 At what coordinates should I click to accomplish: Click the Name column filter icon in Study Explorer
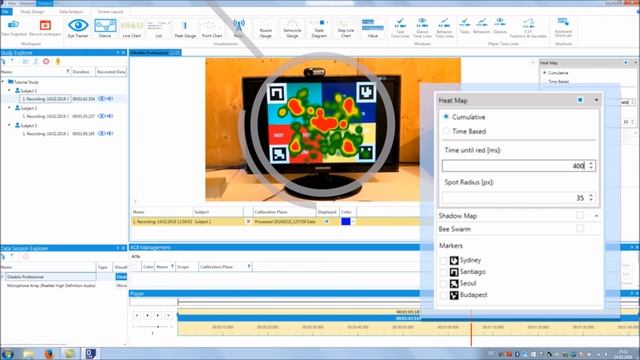(x=67, y=72)
